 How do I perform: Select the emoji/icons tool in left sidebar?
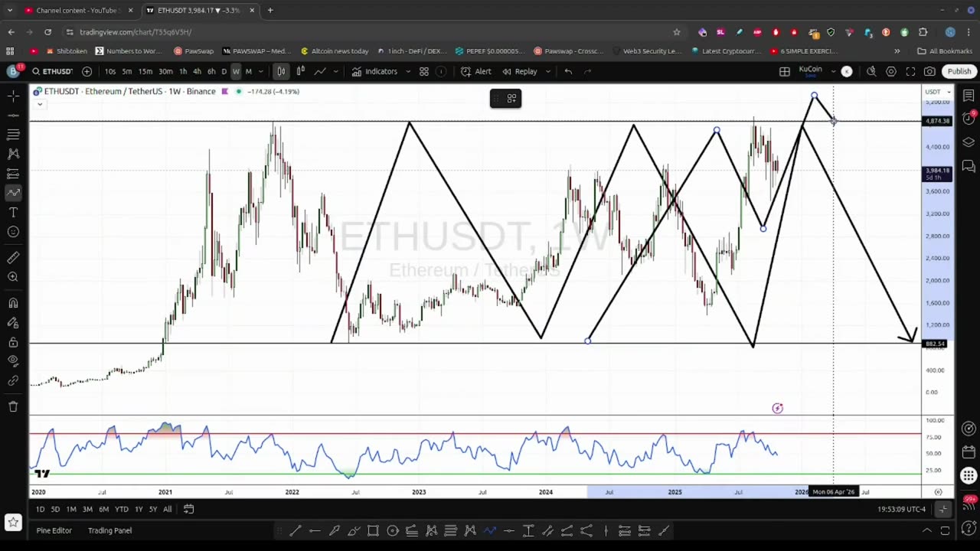click(x=13, y=232)
